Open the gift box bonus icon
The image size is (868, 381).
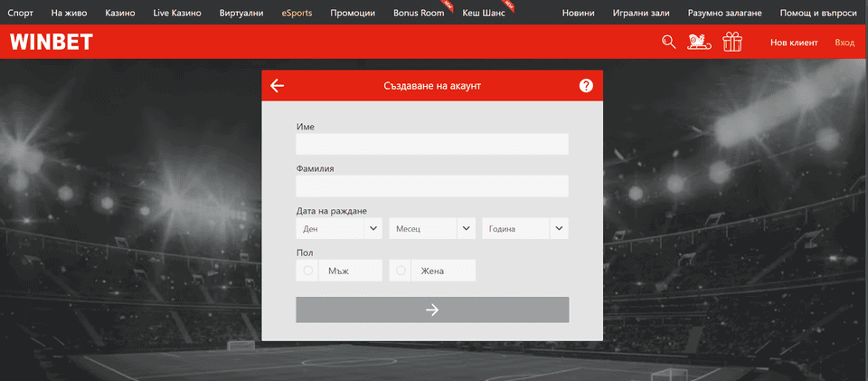[732, 42]
